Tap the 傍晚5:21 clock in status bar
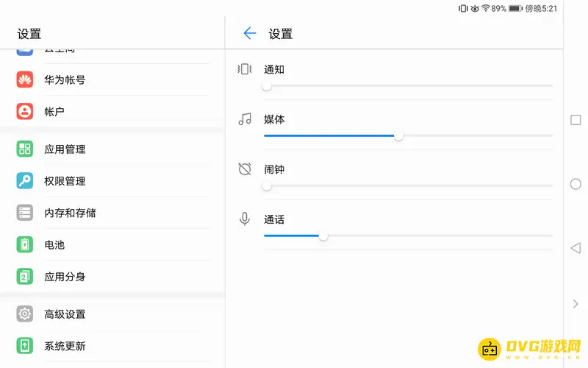The height and width of the screenshot is (368, 588). tap(541, 8)
